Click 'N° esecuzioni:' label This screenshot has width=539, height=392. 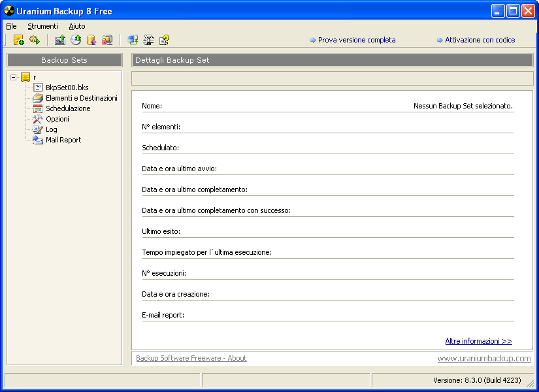[164, 273]
